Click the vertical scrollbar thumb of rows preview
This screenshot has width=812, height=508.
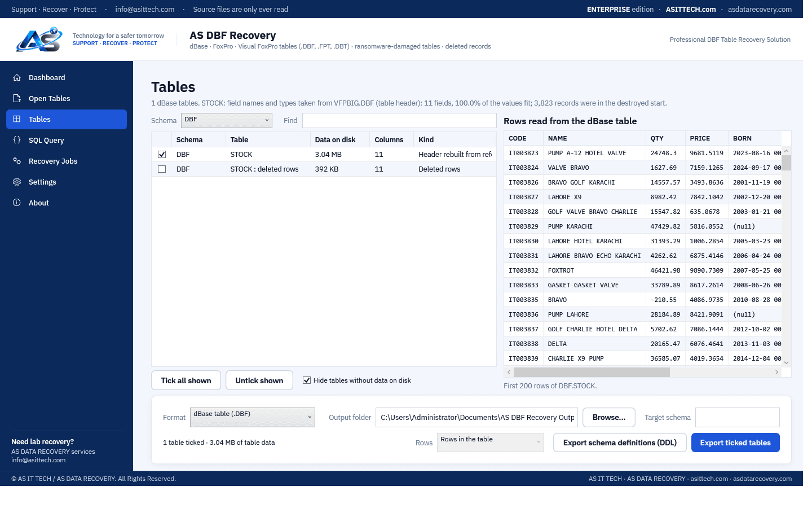[786, 163]
